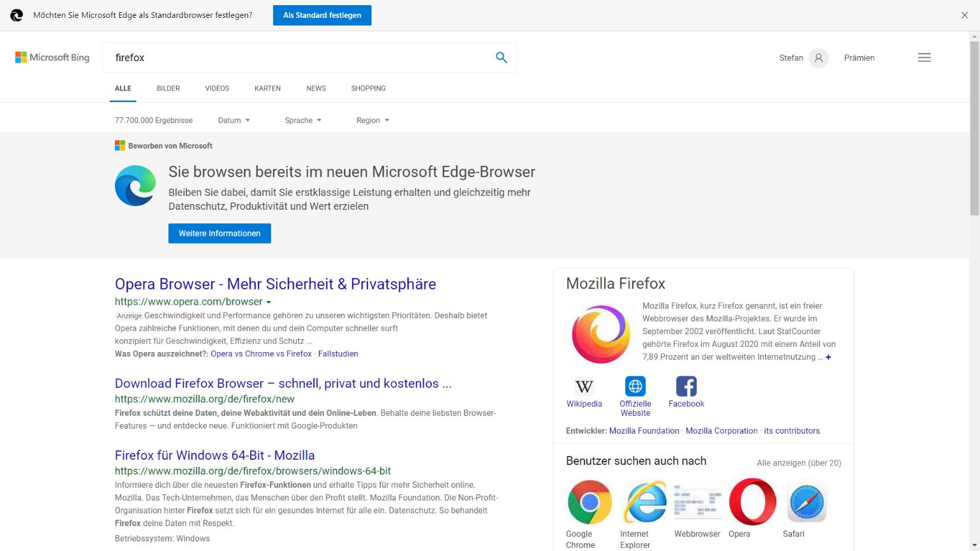
Task: Open the Region filter dropdown
Action: pos(373,120)
